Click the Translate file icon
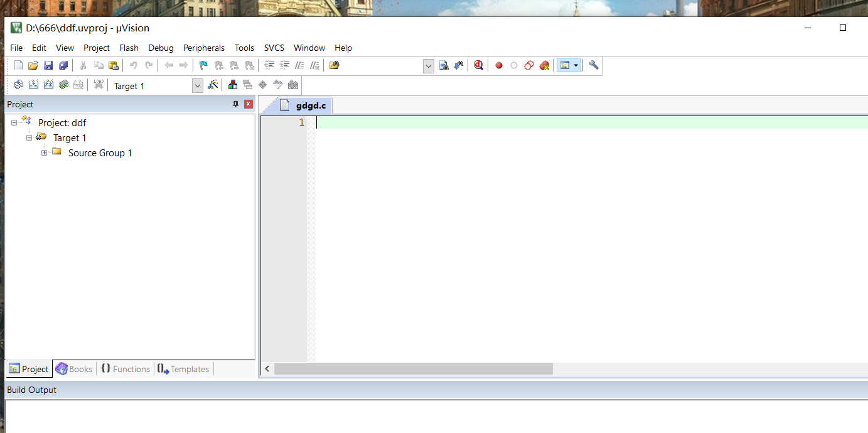Screen dimensions: 868x433 point(18,85)
